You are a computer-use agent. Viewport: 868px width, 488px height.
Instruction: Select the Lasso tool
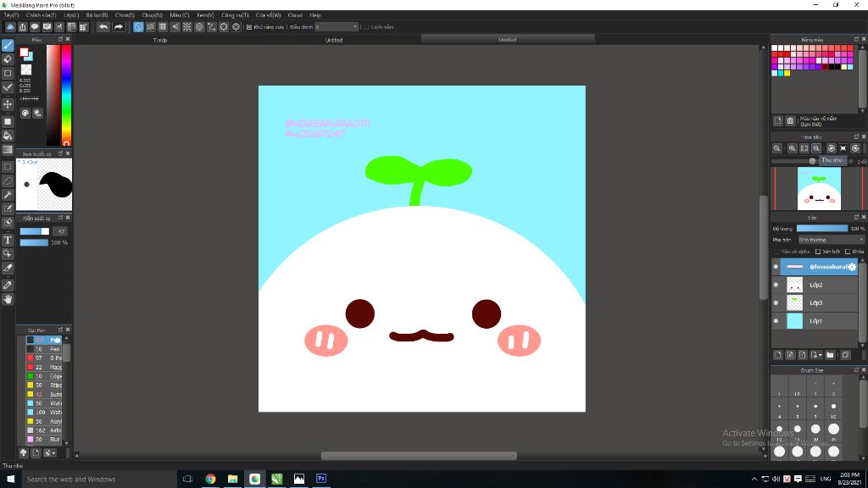[8, 180]
